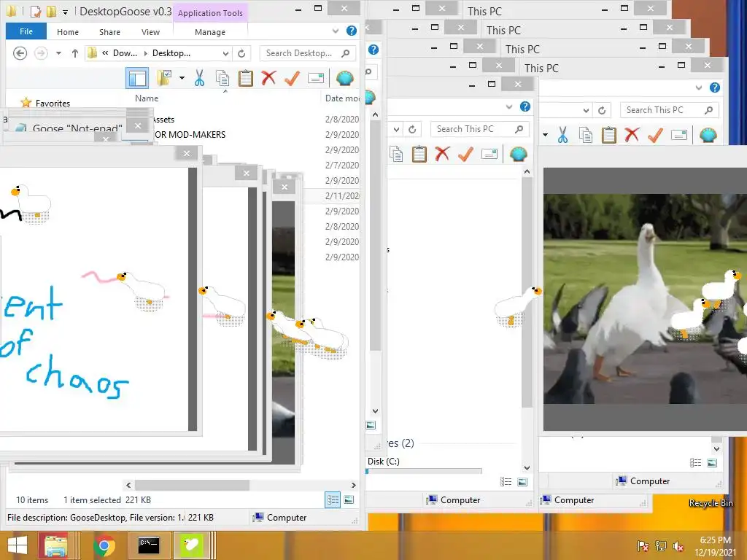Open Help in the DesktopGoose window
The height and width of the screenshot is (560, 747).
point(352,31)
